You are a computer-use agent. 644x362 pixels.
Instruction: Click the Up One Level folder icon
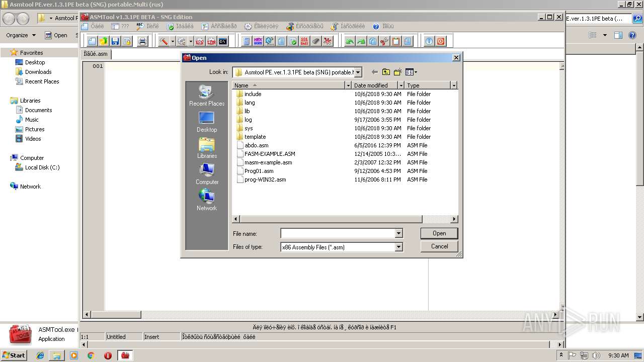386,72
